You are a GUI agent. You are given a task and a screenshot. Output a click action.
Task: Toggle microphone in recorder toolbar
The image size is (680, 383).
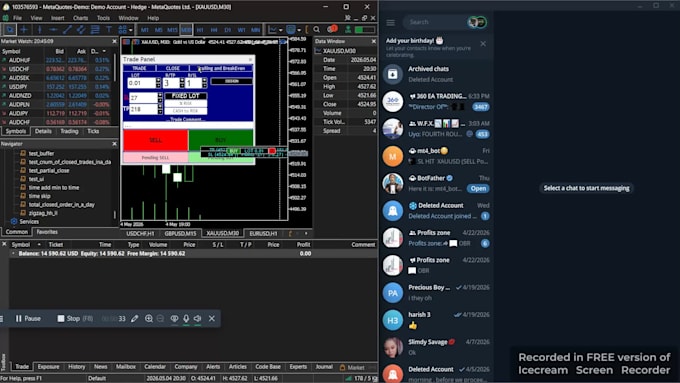click(186, 318)
